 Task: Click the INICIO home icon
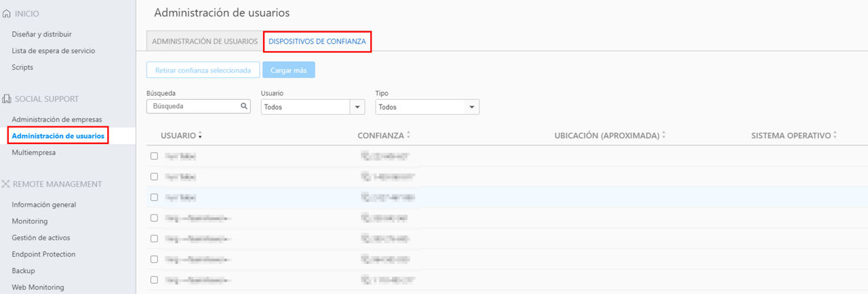pos(6,14)
